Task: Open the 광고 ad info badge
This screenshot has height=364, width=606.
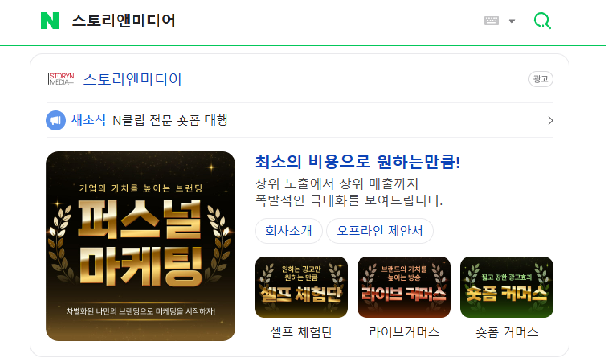Action: (541, 79)
